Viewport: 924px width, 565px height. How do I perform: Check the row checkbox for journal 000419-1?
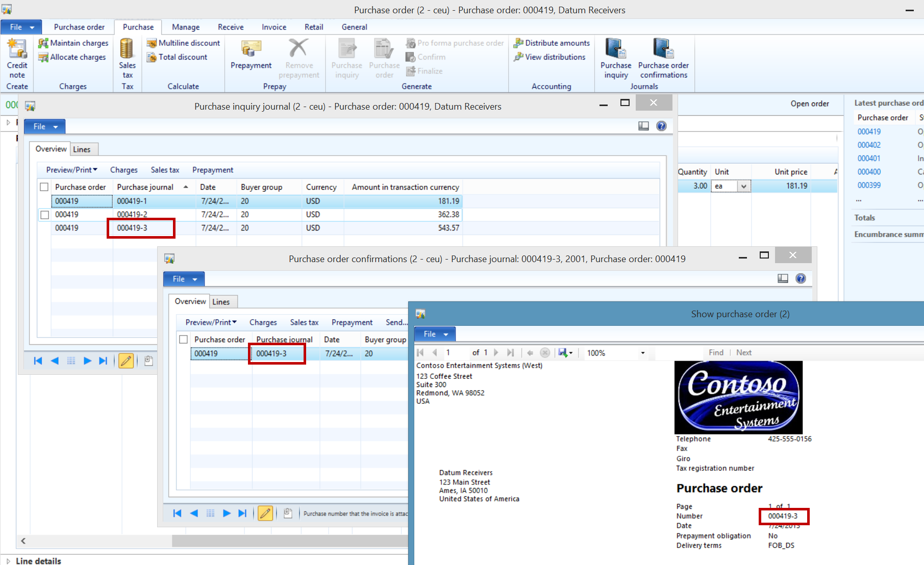coord(44,201)
